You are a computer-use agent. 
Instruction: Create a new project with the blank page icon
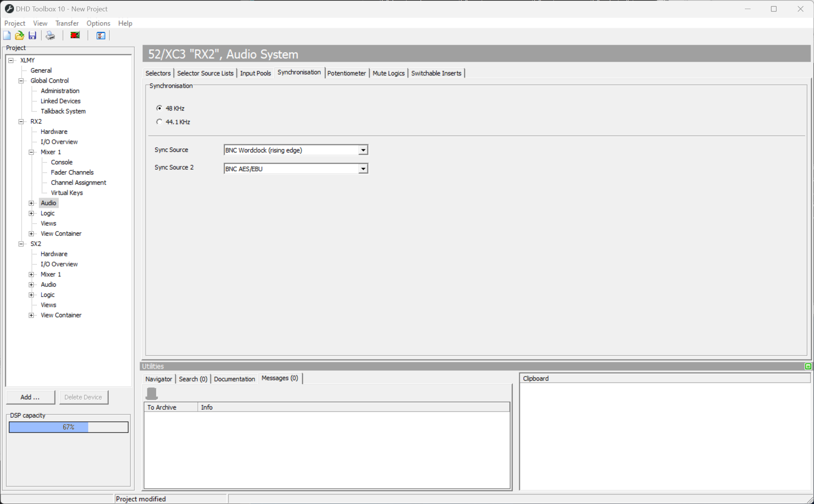tap(7, 35)
